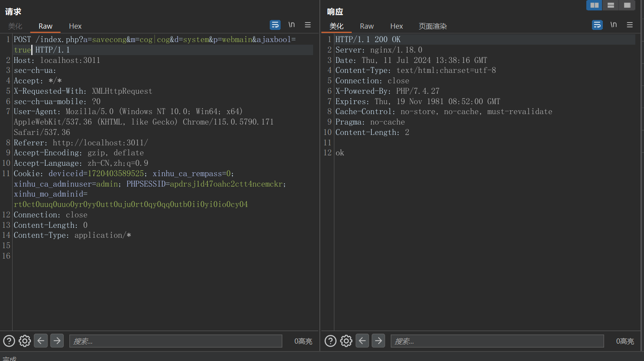The width and height of the screenshot is (644, 361).
Task: Select the response Hex tab
Action: [x=396, y=26]
